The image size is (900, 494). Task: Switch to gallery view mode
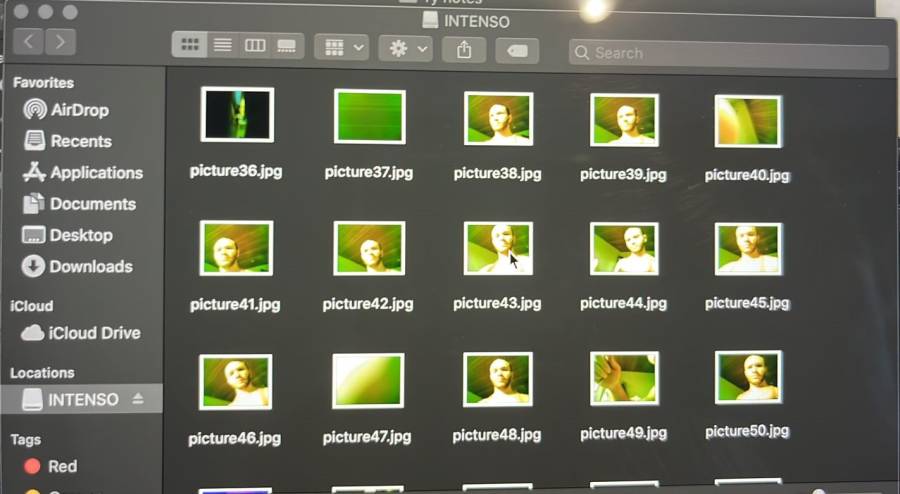(287, 46)
